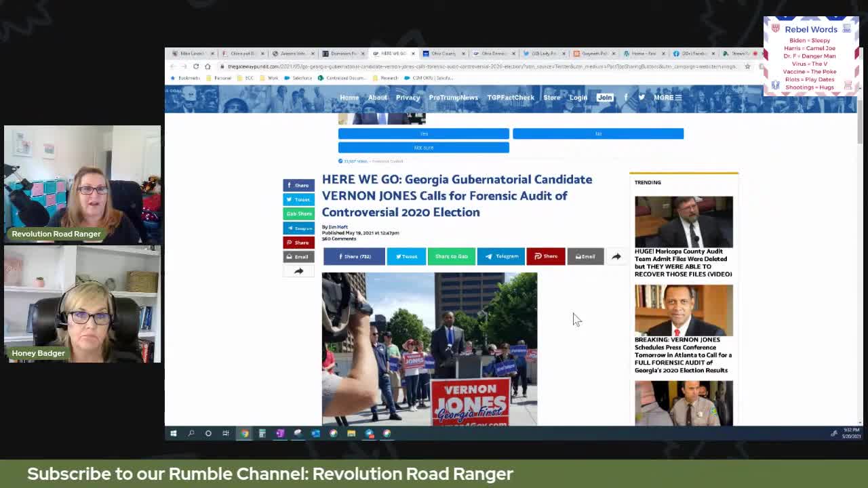Click left sidebar Telegram button
Viewport: 868px width, 488px height.
pos(298,228)
